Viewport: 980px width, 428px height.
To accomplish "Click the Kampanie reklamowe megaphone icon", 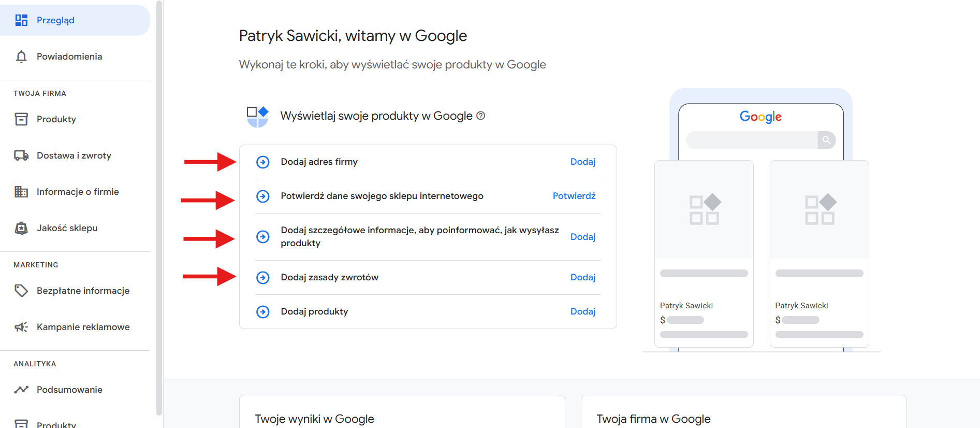I will (21, 327).
